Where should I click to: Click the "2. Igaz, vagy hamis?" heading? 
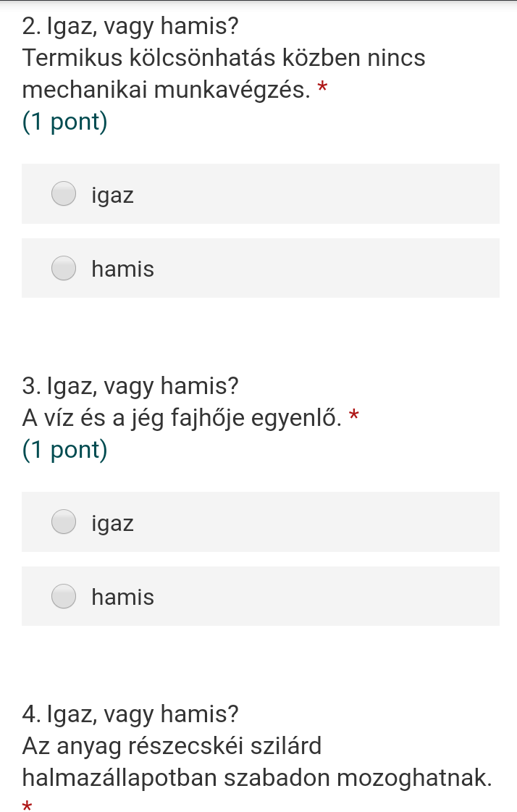130,28
